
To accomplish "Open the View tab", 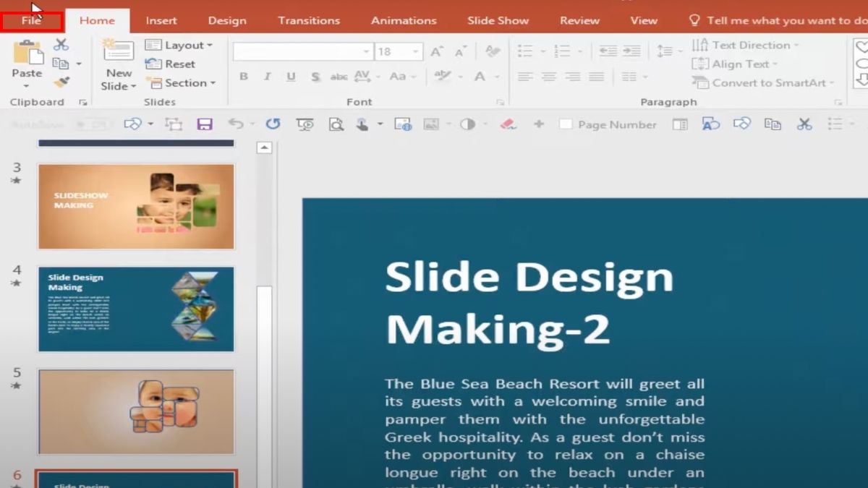I will (x=643, y=20).
